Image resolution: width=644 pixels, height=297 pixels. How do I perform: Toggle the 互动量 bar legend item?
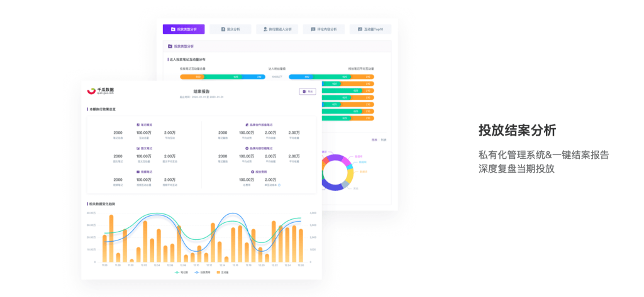[x=222, y=273]
